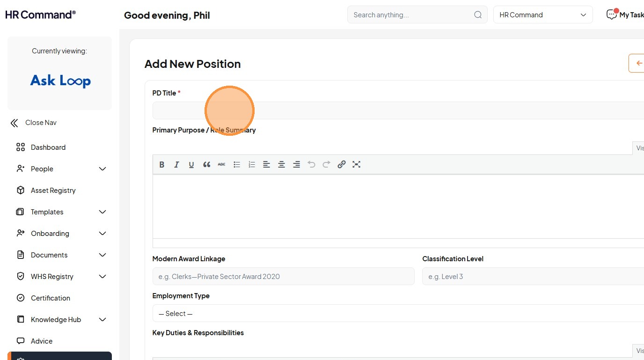
Task: Click the underline toolbar icon
Action: (191, 164)
